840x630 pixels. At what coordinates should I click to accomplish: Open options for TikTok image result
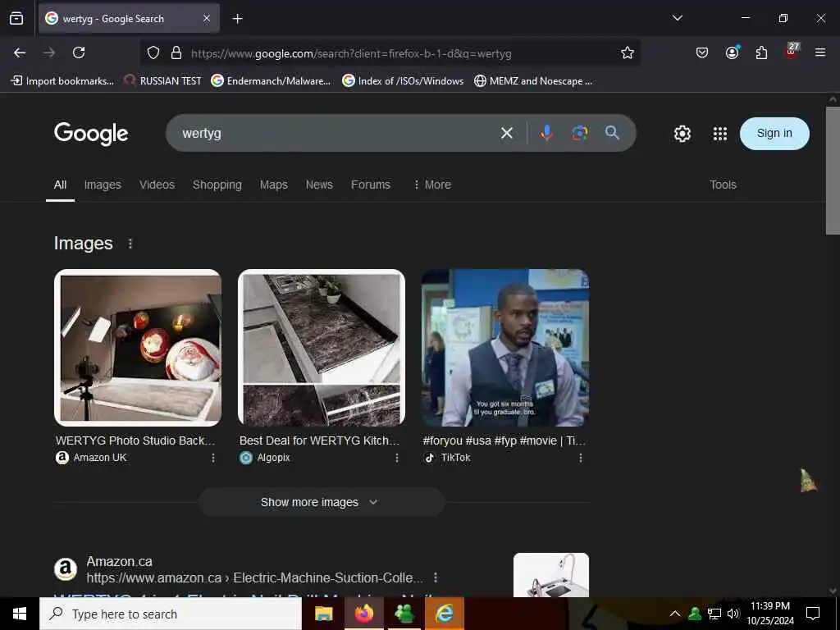coord(581,458)
